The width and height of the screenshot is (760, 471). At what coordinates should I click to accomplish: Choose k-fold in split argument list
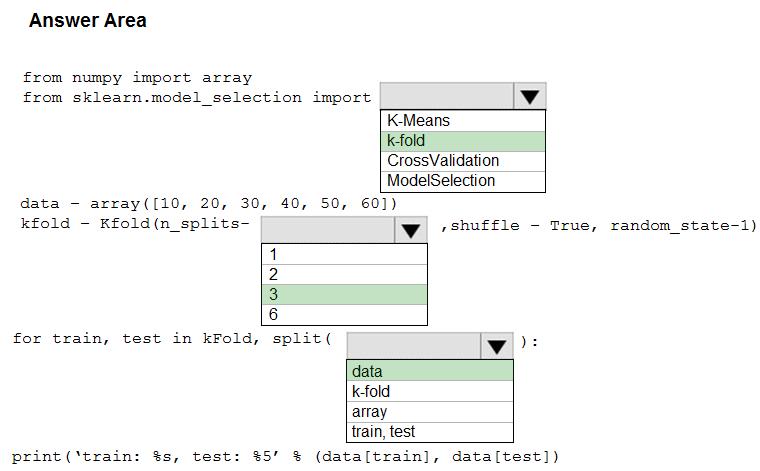click(430, 392)
